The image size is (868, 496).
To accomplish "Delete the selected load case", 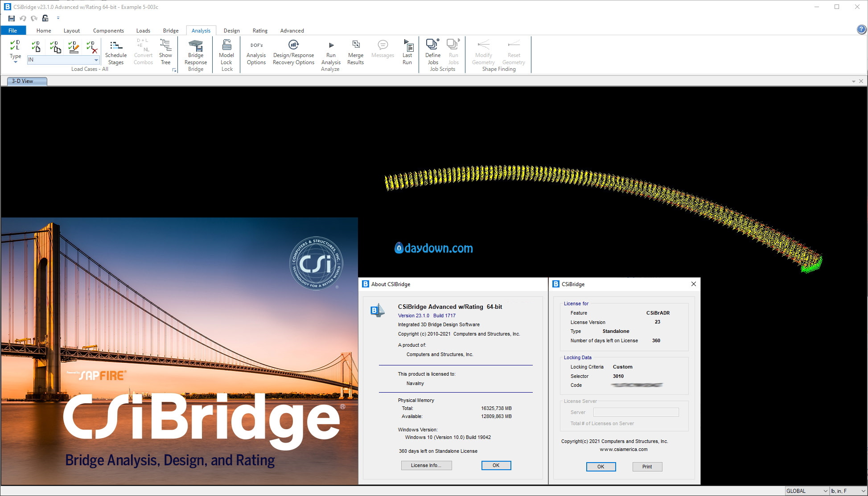I will click(x=91, y=46).
